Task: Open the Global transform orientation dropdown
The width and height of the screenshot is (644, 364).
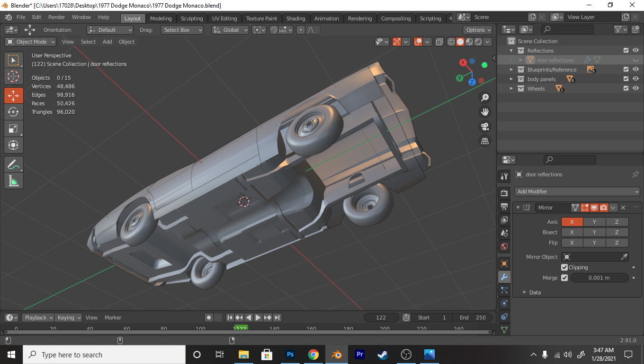Action: coord(230,30)
